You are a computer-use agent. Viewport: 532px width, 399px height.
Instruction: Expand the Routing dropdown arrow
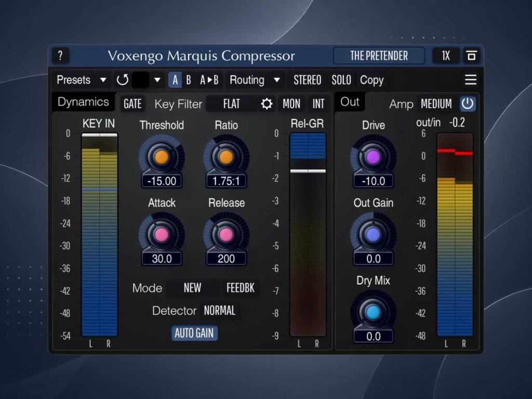tap(277, 80)
